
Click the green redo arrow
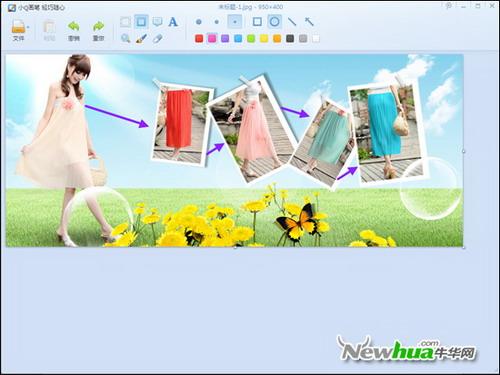[98, 26]
